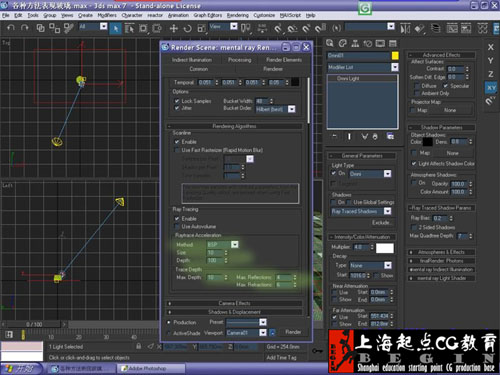Open the Create command panel tab

[x=330, y=43]
